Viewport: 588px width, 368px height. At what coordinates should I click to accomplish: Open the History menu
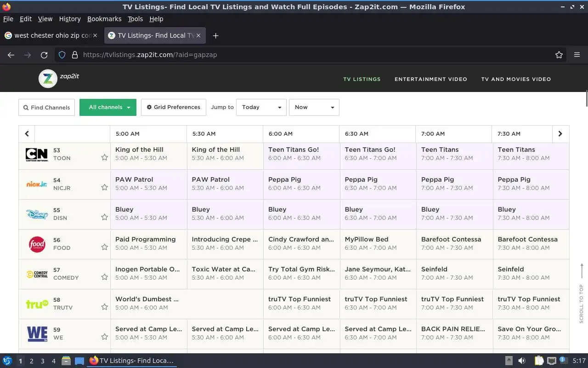pyautogui.click(x=70, y=19)
